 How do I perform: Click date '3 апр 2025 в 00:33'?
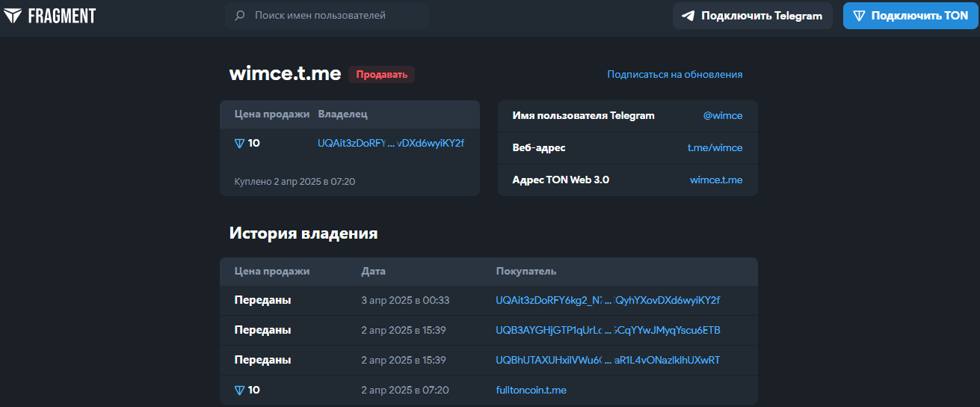pos(405,300)
